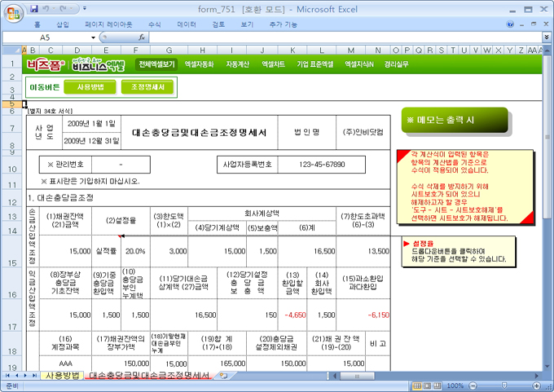Screen dimensions: 554x392
Task: Click the formula bar input field
Action: [x=342, y=37]
